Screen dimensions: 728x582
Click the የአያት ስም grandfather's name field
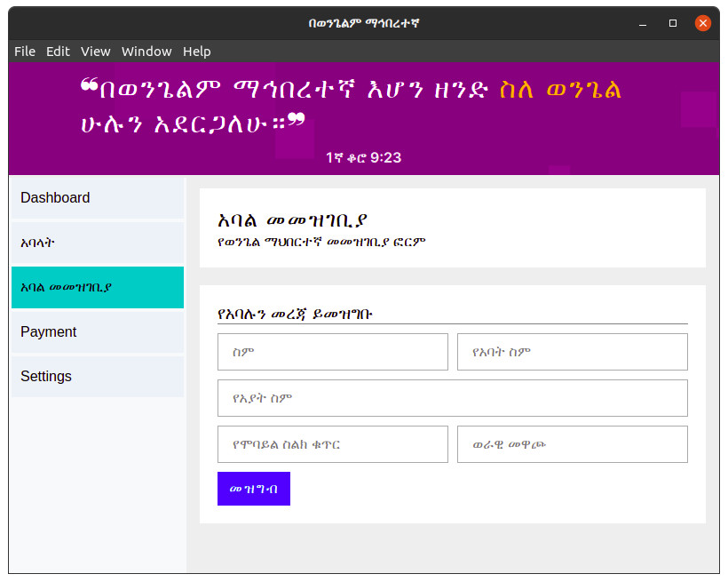coord(453,398)
